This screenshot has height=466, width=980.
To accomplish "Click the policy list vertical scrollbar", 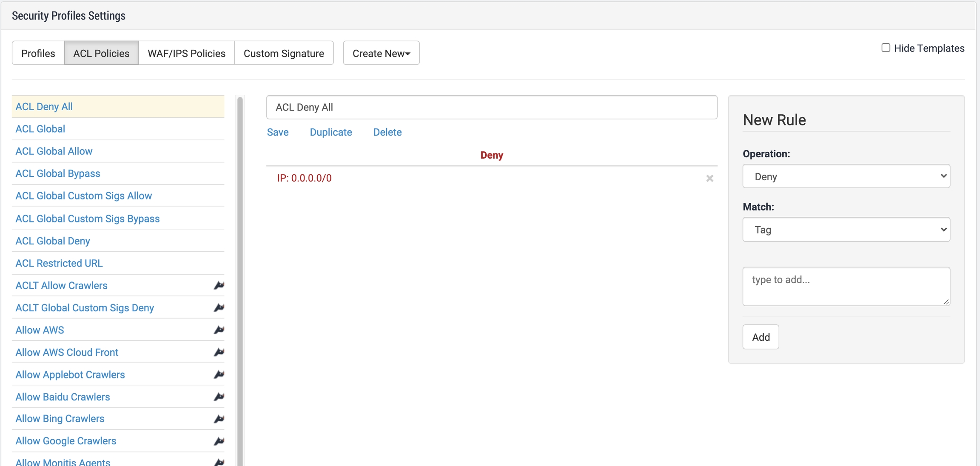I will [240, 276].
